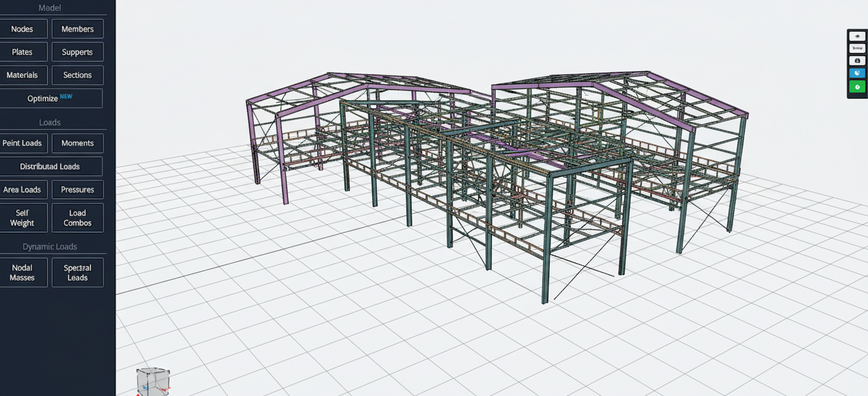Screen dimensions: 868x396
Task: Open the Supports panel
Action: [x=78, y=52]
